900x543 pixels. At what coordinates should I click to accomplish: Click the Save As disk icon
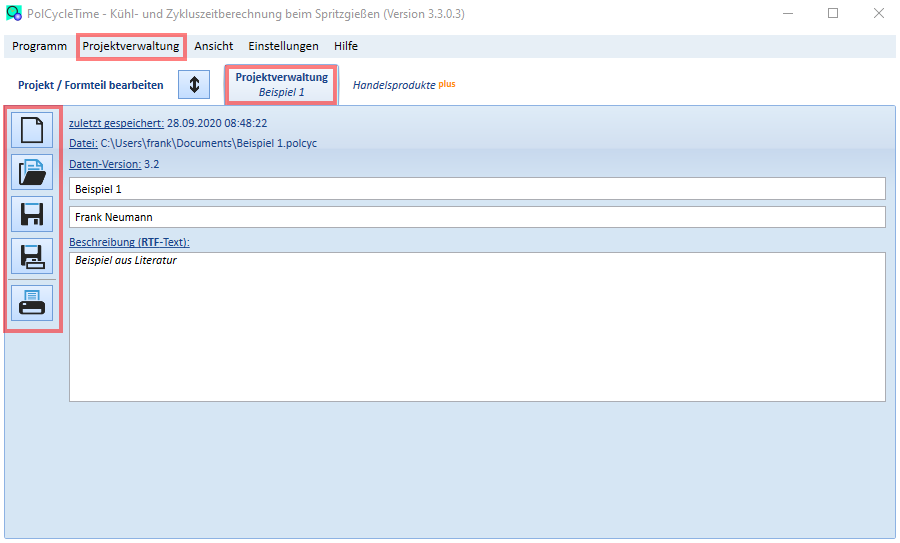[x=32, y=256]
